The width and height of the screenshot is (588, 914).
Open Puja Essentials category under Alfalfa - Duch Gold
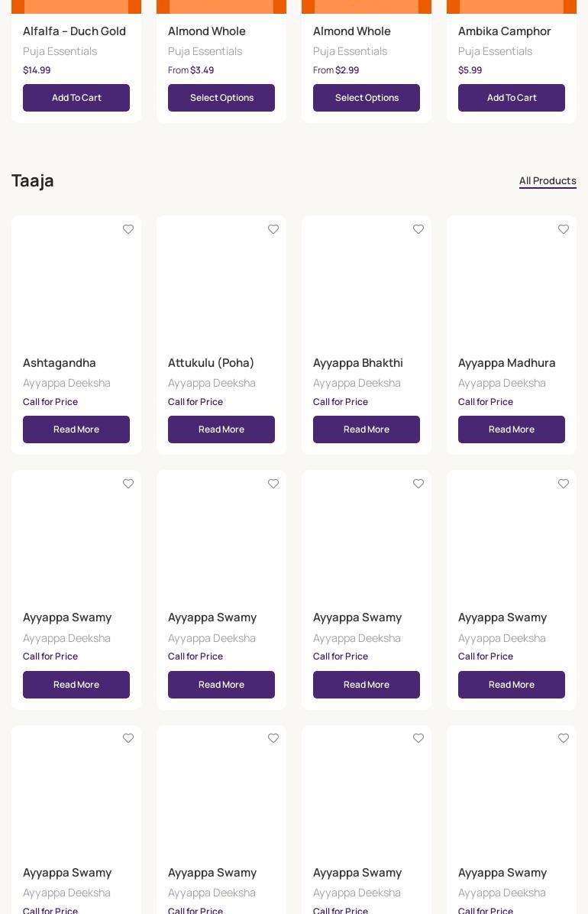tap(60, 51)
